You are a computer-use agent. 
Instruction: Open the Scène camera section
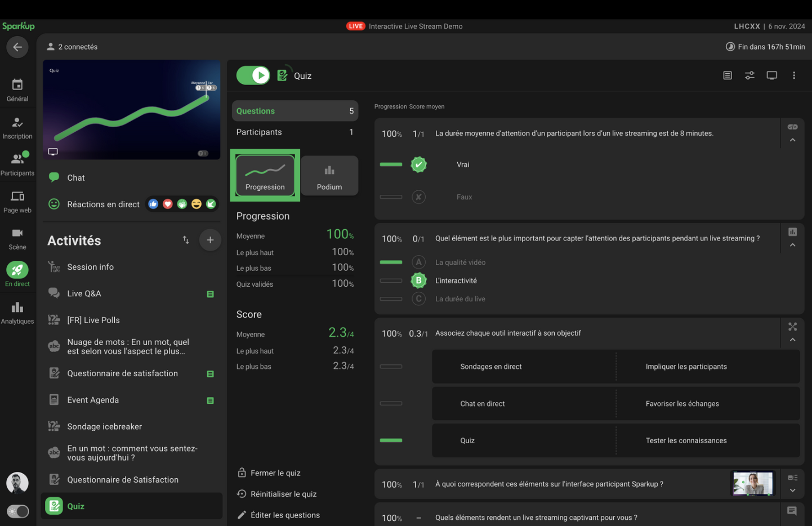[x=17, y=239]
